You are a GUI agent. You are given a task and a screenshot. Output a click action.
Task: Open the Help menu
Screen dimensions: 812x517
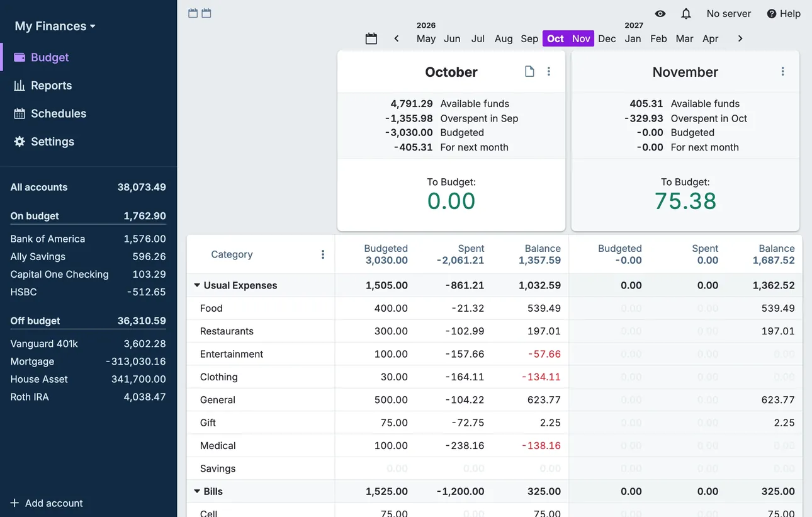[784, 14]
